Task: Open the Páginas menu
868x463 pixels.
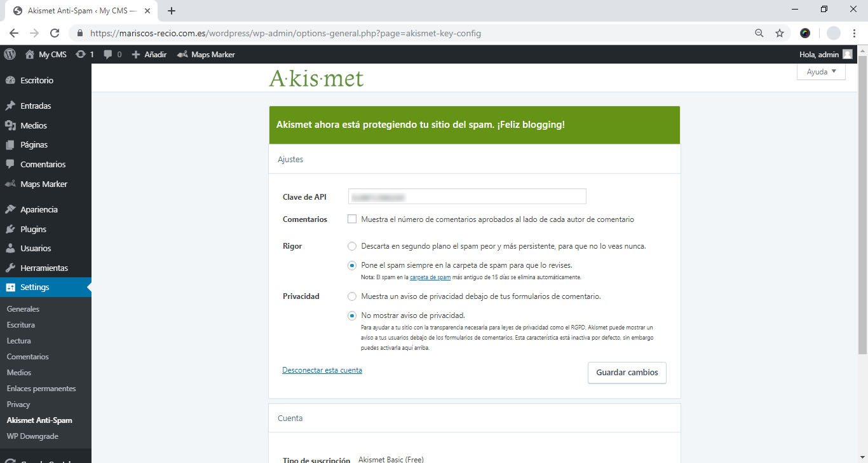Action: (x=46, y=144)
